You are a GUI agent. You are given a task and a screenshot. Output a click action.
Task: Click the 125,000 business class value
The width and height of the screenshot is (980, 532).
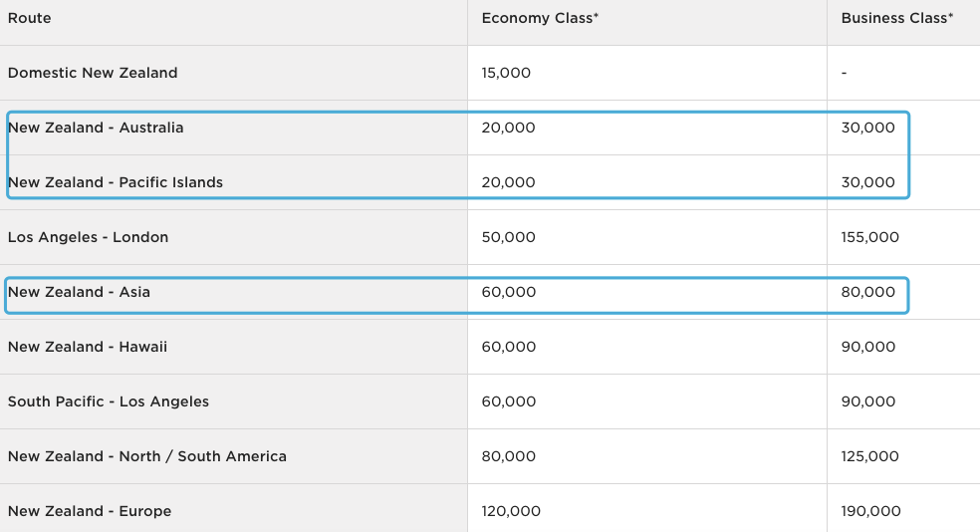pyautogui.click(x=869, y=456)
